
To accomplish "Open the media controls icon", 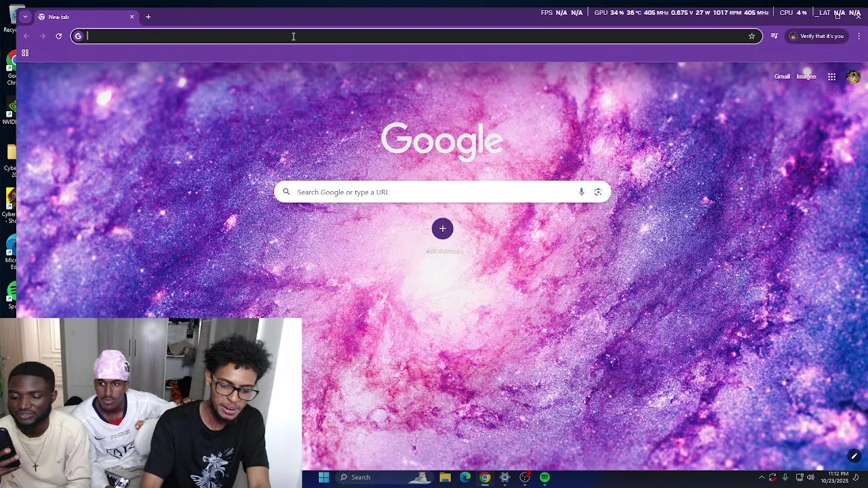I will click(774, 37).
